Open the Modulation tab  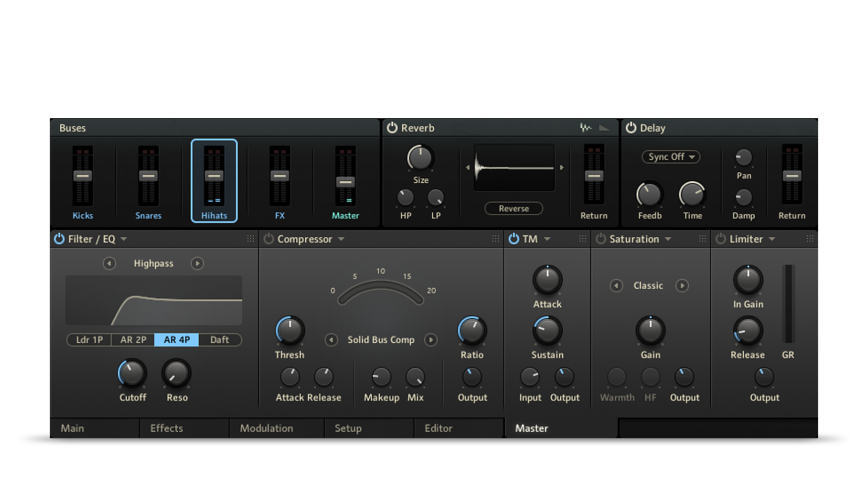point(266,428)
